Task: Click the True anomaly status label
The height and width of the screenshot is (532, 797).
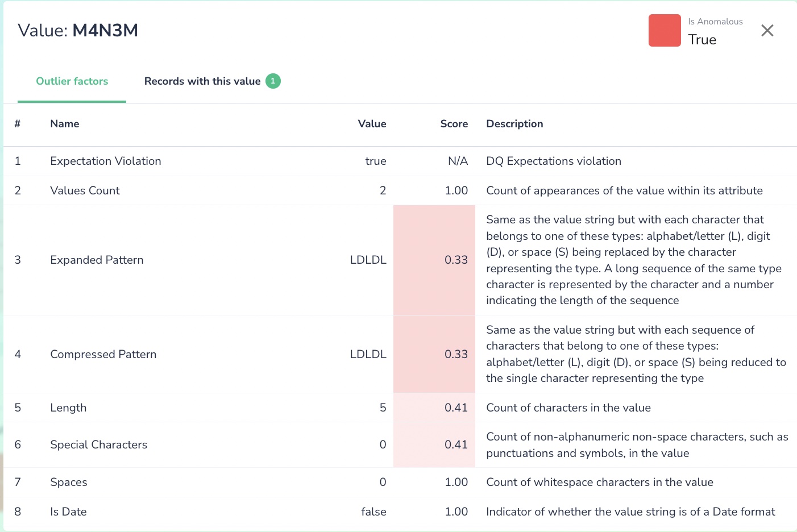Action: 702,39
